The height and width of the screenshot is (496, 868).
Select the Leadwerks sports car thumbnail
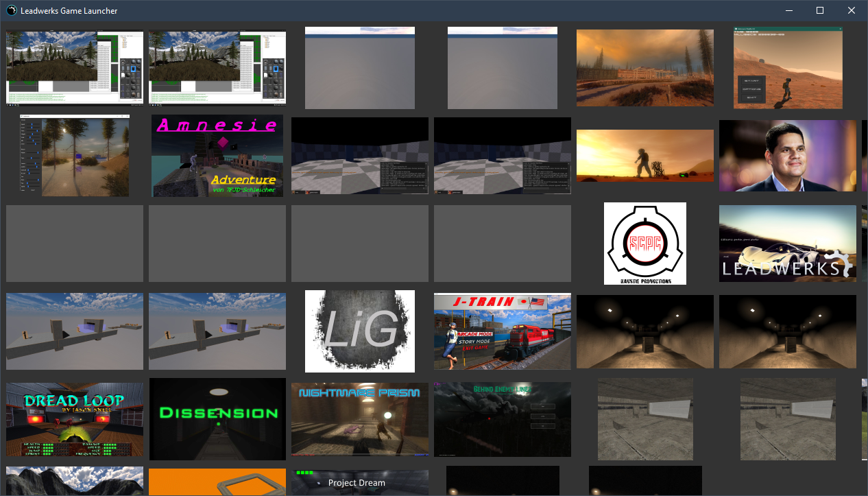point(788,244)
